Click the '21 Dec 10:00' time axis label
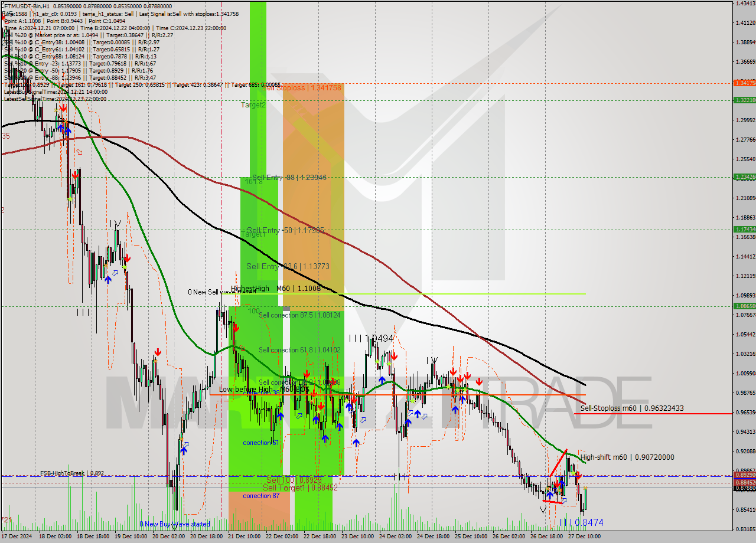The height and width of the screenshot is (543, 756). click(244, 537)
